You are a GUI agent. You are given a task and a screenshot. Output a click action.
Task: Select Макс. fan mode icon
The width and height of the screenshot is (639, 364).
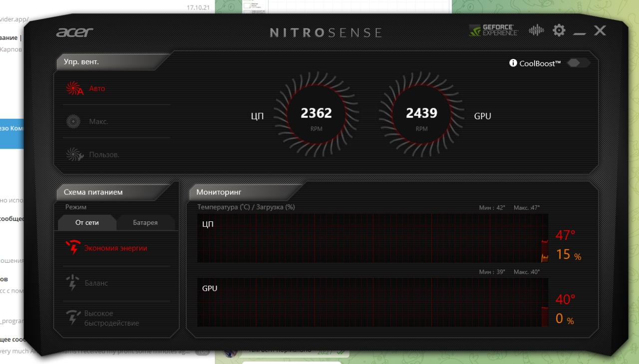(73, 121)
